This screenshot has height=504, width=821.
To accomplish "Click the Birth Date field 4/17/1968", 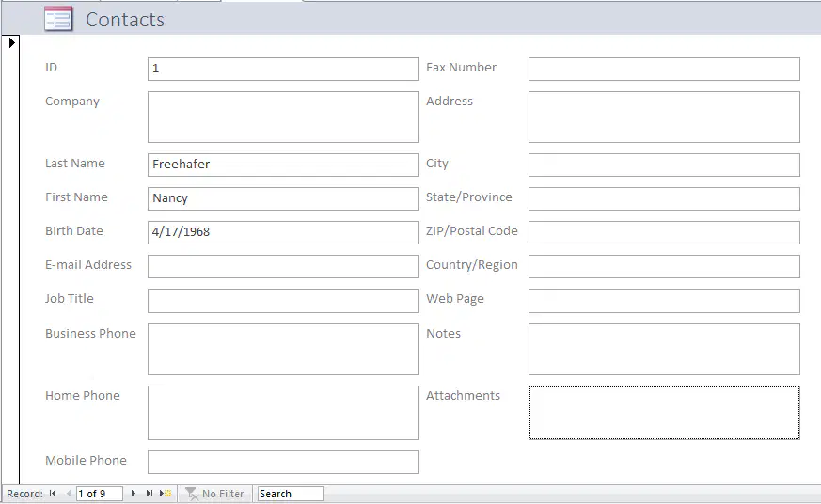I will click(x=283, y=232).
